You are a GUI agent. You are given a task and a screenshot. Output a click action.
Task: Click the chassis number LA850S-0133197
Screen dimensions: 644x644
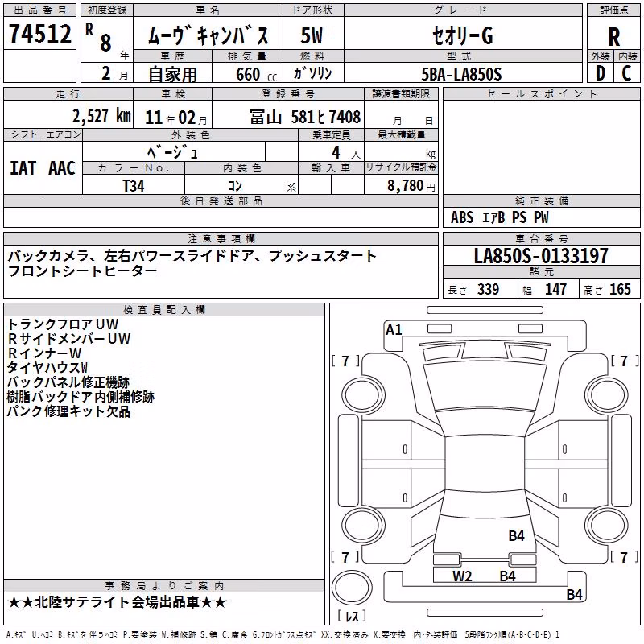tap(541, 256)
